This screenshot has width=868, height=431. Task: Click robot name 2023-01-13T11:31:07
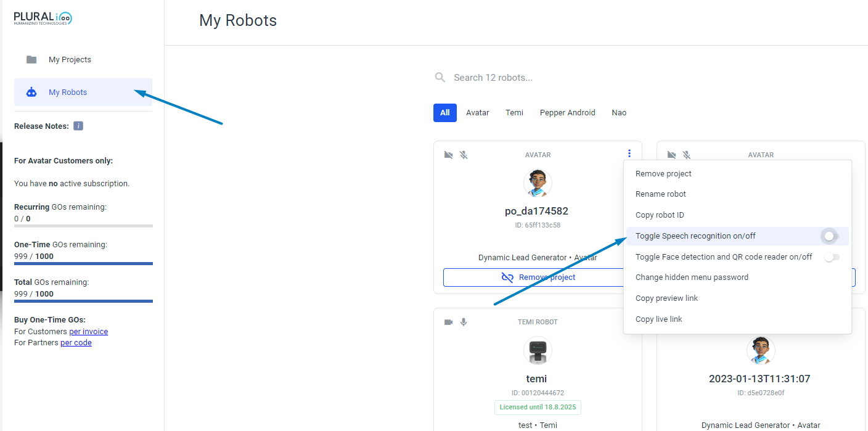tap(759, 379)
